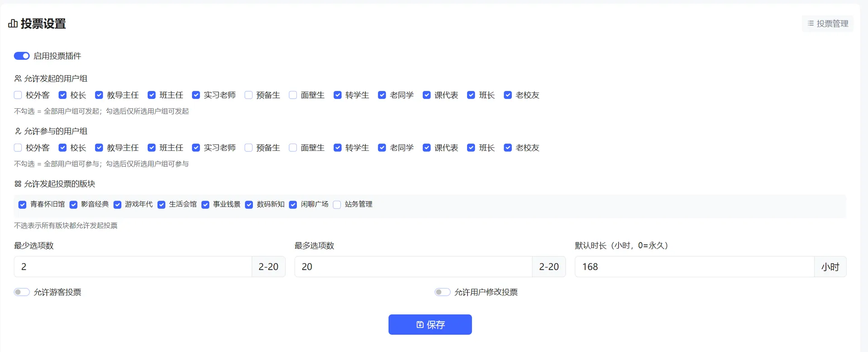Check 校外客 under 允许参与的用户组
Image resolution: width=868 pixels, height=352 pixels.
18,148
